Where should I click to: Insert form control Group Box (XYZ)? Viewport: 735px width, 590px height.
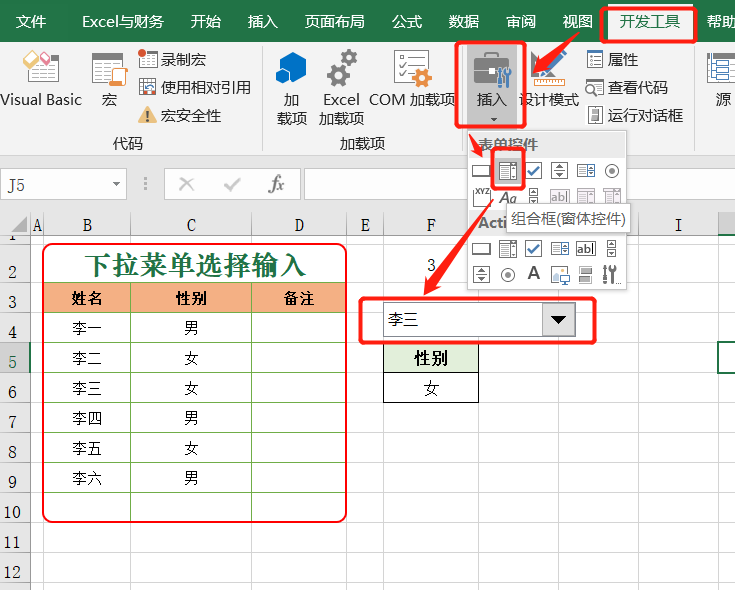coord(481,197)
